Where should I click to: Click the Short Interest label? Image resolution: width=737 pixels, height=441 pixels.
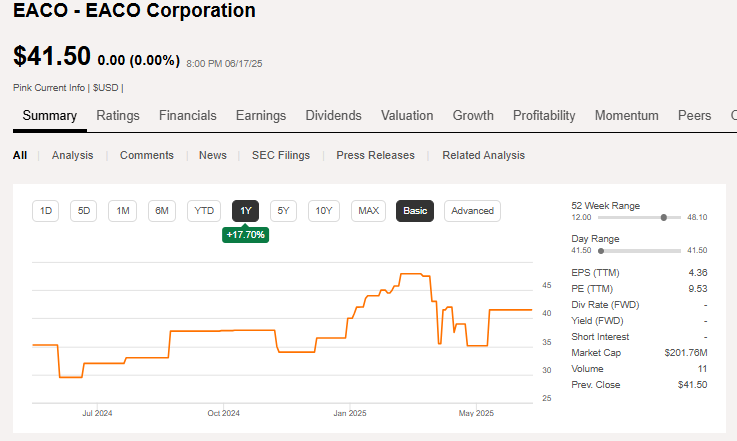[x=600, y=337]
